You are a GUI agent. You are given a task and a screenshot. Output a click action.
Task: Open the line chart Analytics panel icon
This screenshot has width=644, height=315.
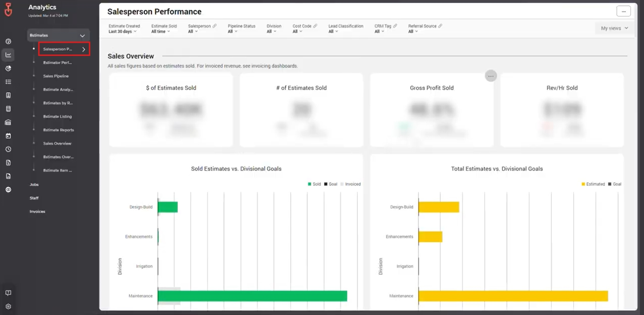click(8, 55)
